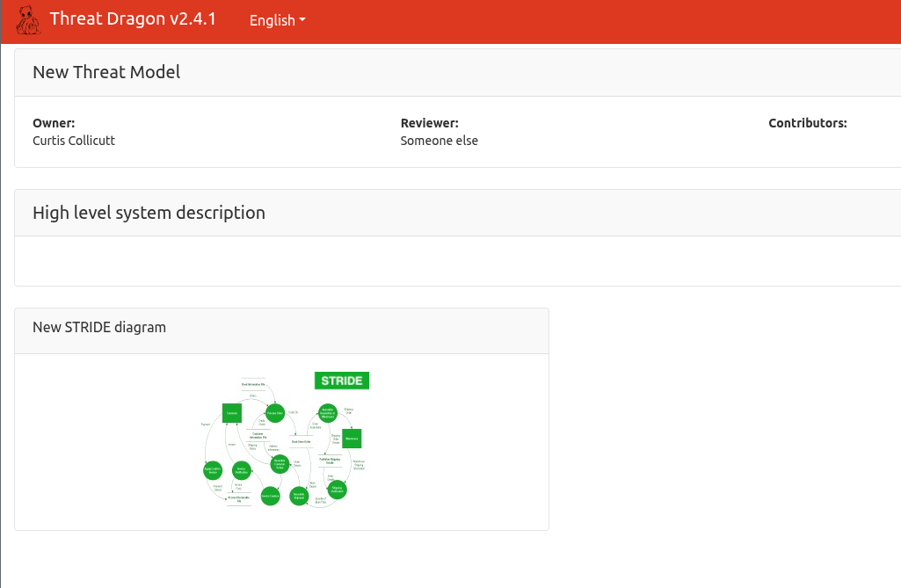Click the Invoice Verification circle in the thumbnail

[x=241, y=470]
